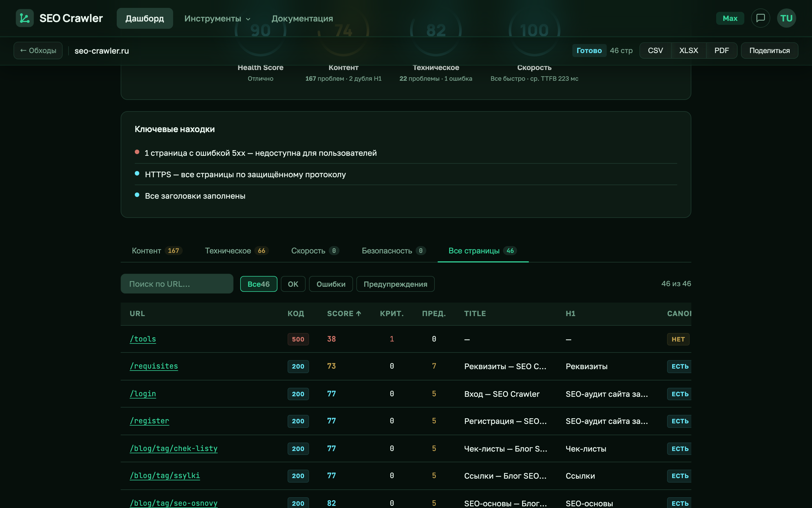Open the /blog/tag/ssylki link

pyautogui.click(x=165, y=476)
